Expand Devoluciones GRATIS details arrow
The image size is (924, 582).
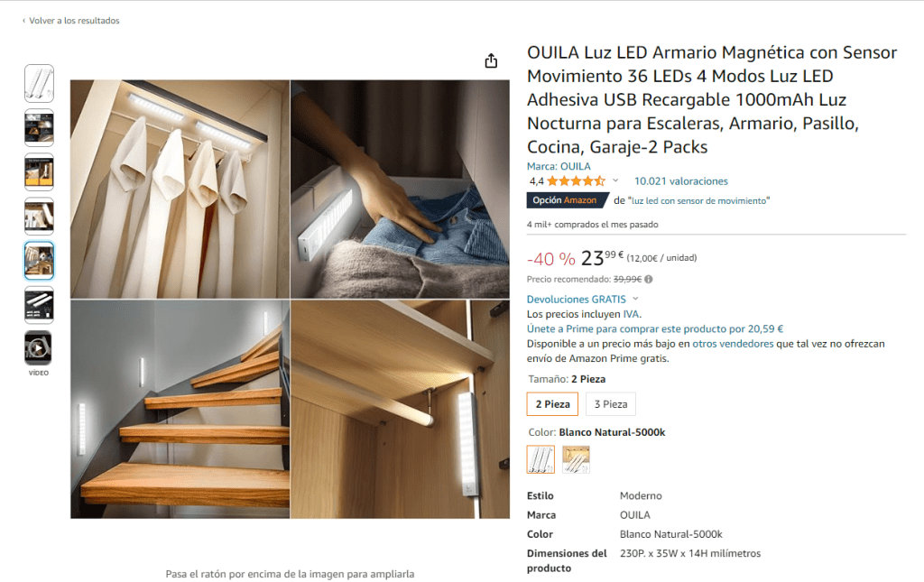pyautogui.click(x=635, y=299)
